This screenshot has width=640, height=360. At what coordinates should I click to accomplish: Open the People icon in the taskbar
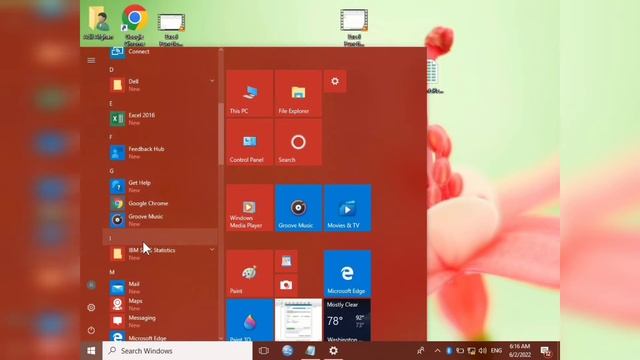click(x=420, y=351)
